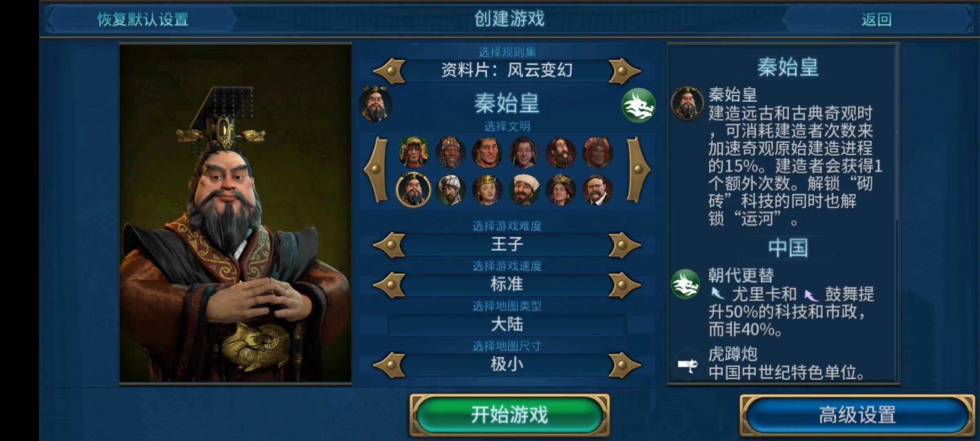Screen dimensions: 980x441
Task: Select the leader with the white fur hat
Action: pos(450,190)
